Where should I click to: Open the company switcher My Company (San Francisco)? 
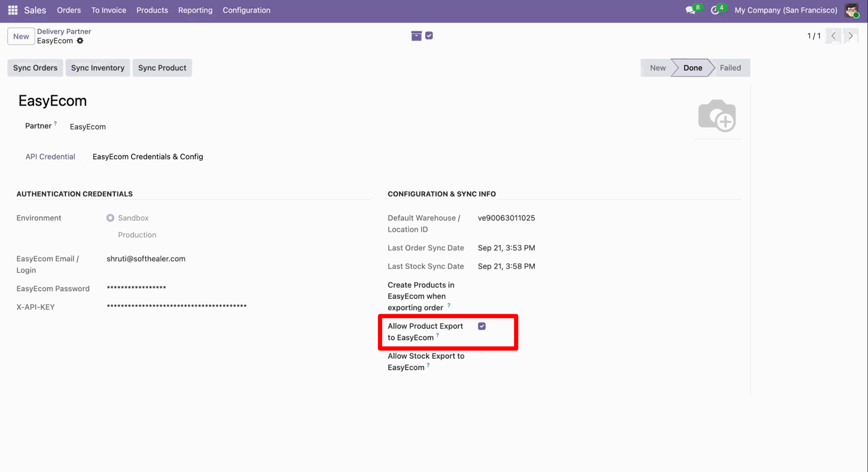pyautogui.click(x=786, y=10)
